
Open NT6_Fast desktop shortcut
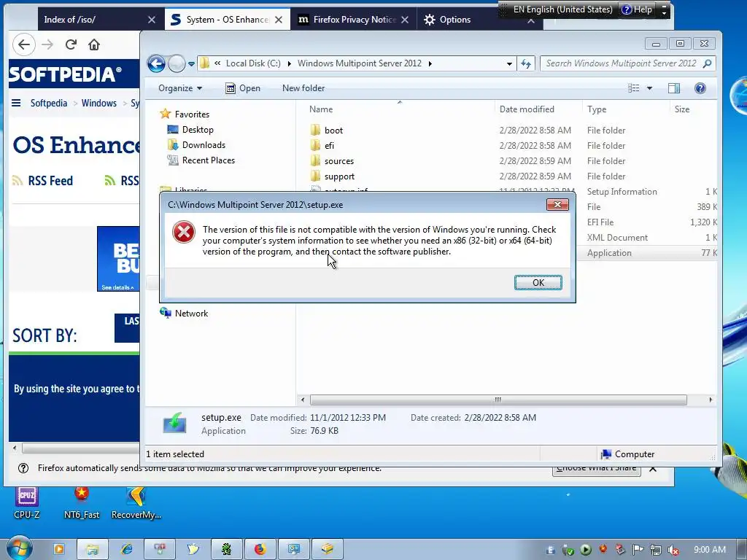tap(82, 503)
